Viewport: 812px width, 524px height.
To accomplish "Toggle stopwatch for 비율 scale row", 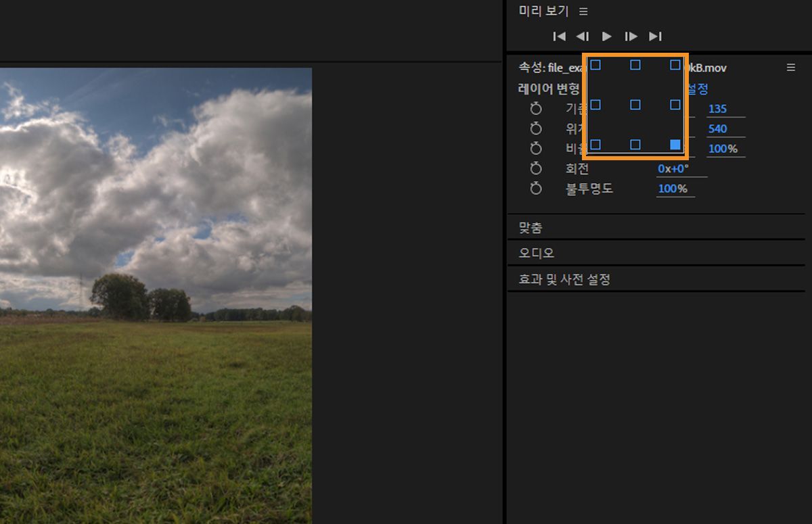I will (x=536, y=148).
